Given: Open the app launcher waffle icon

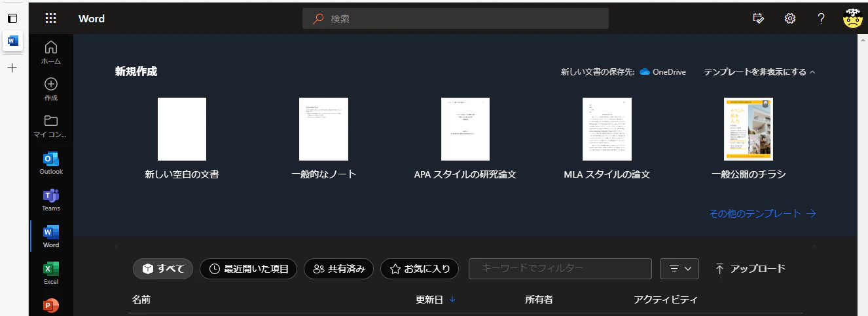Looking at the screenshot, I should [51, 18].
